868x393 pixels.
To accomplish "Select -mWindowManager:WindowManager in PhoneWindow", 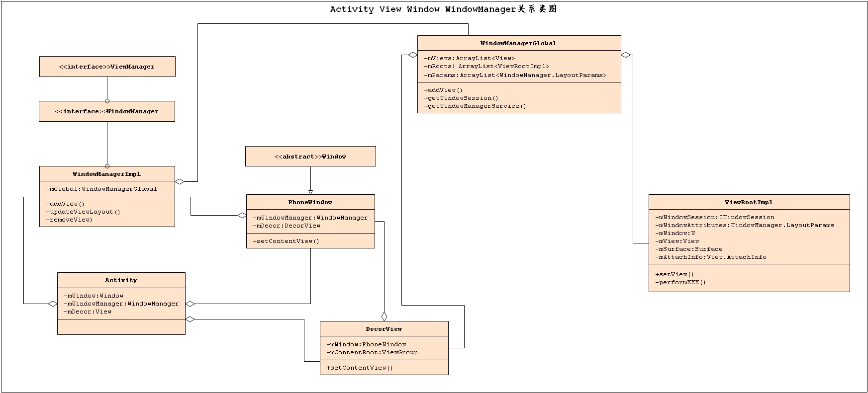I will tap(310, 218).
